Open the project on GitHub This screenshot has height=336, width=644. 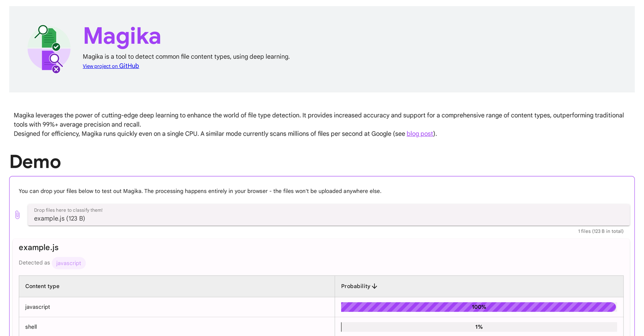coord(111,66)
